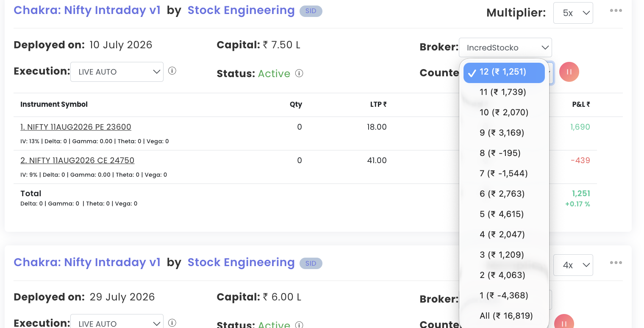This screenshot has width=644, height=328.
Task: Open three-dot menu of second strategy card
Action: 616,263
